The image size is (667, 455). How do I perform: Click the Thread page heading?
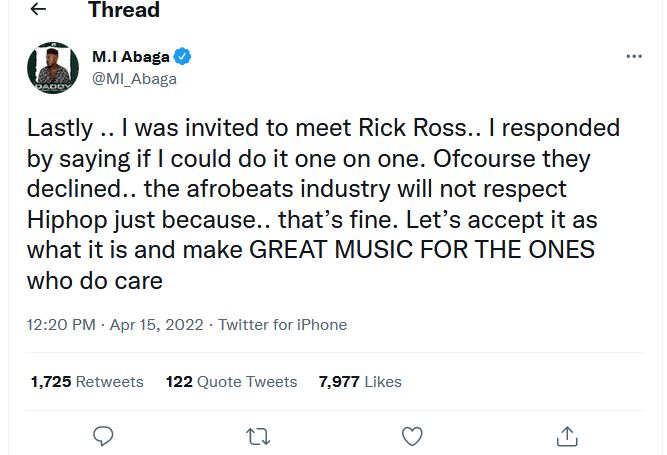click(x=123, y=11)
